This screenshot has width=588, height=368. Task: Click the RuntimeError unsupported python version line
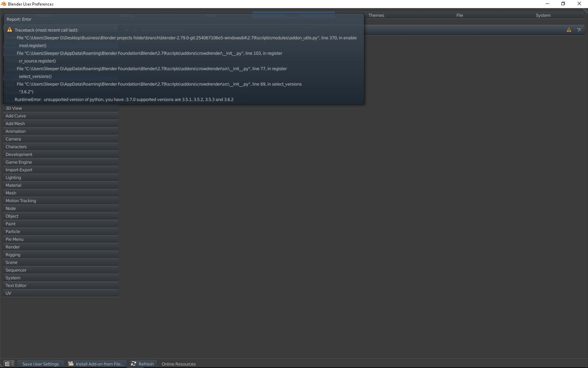click(x=124, y=100)
